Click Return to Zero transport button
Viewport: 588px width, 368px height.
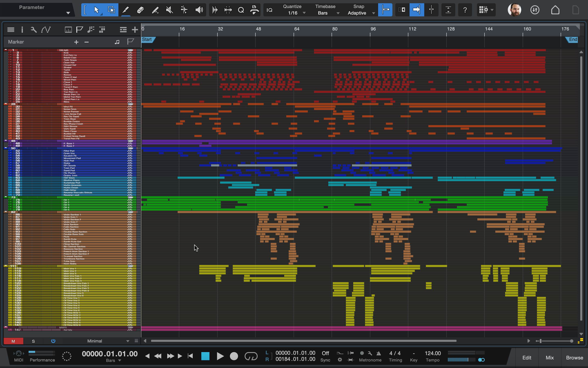click(x=190, y=356)
